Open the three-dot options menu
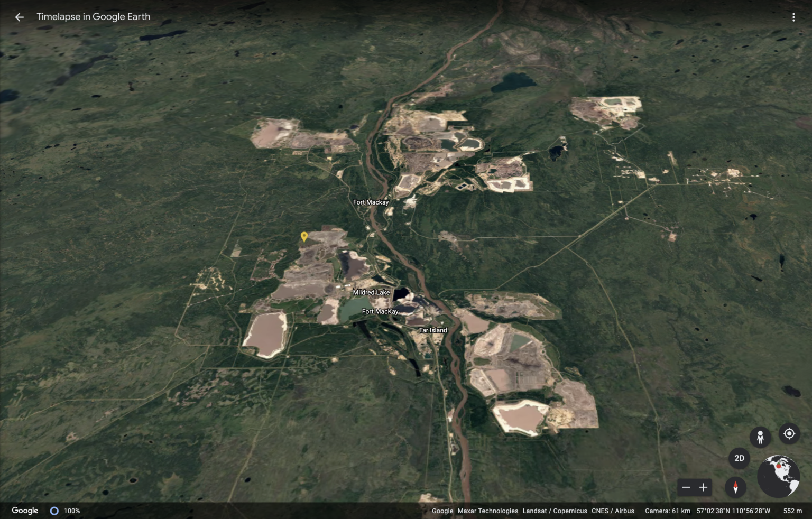 793,16
